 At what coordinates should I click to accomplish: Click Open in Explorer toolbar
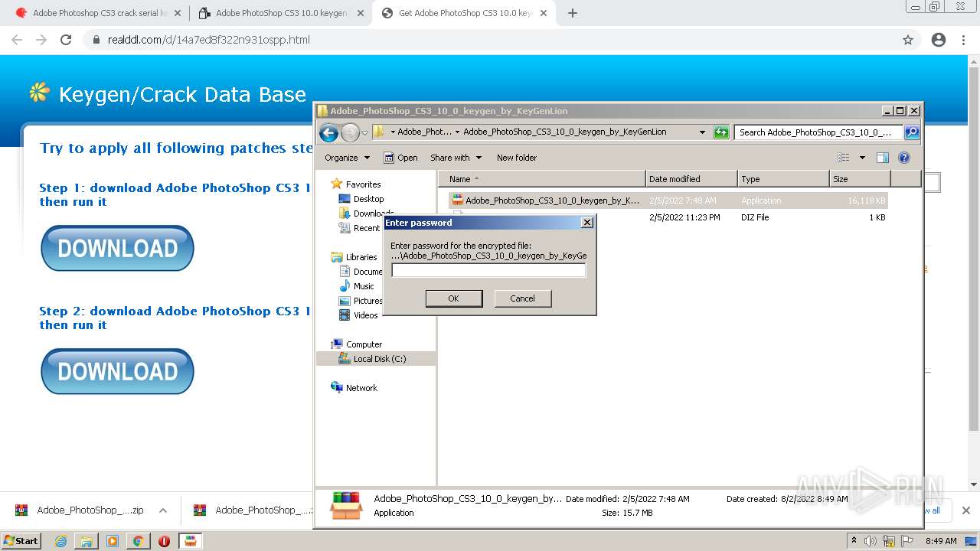coord(400,158)
